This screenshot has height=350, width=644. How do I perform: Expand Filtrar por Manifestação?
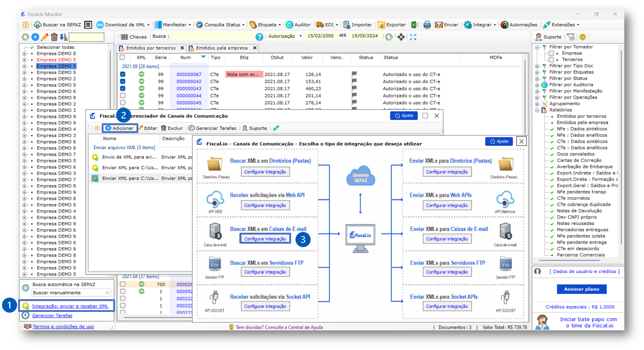point(537,91)
